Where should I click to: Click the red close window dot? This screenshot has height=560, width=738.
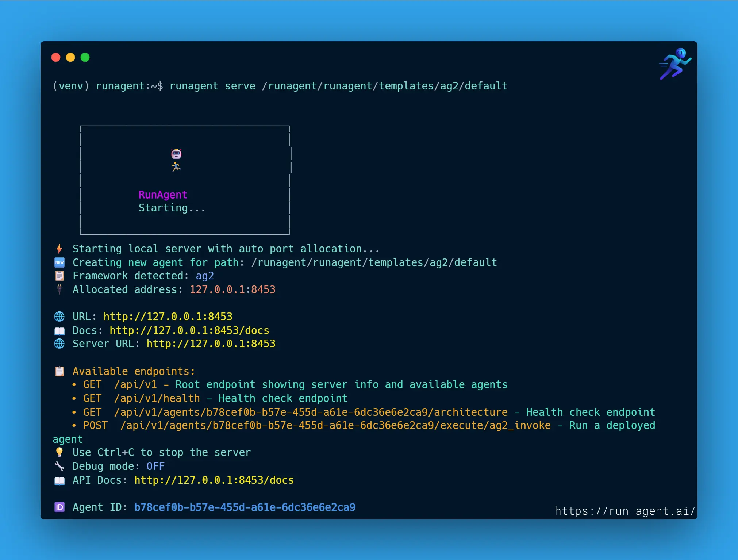pos(56,57)
